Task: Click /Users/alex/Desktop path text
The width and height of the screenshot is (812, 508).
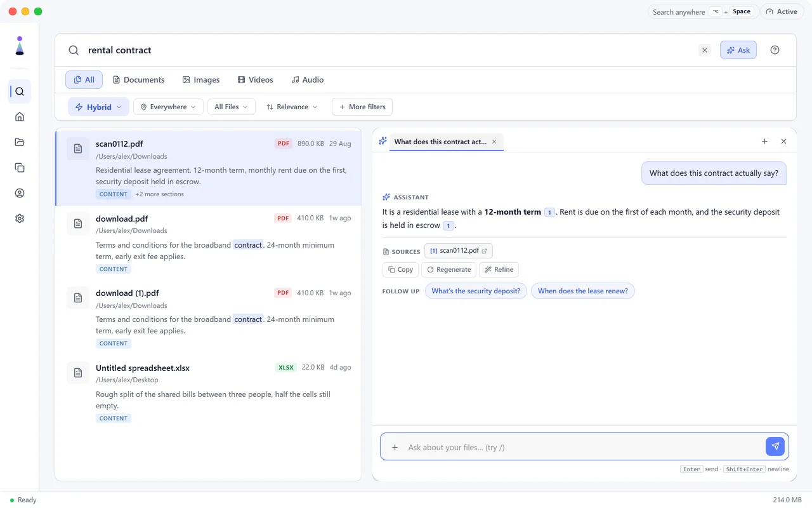Action: click(x=127, y=380)
